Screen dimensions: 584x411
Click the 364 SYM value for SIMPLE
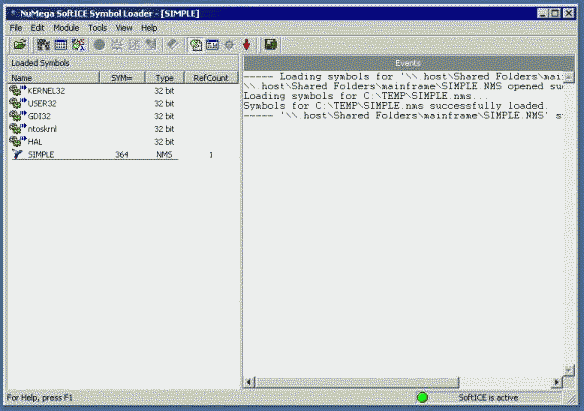pos(122,154)
